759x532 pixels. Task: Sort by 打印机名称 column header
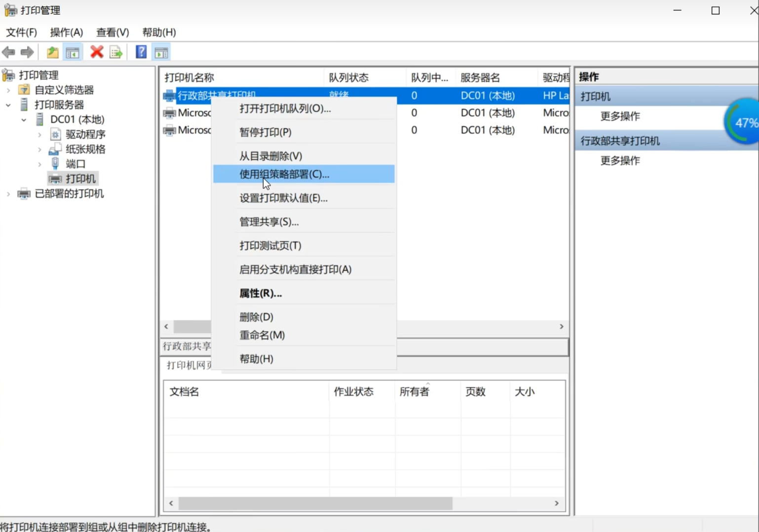243,77
